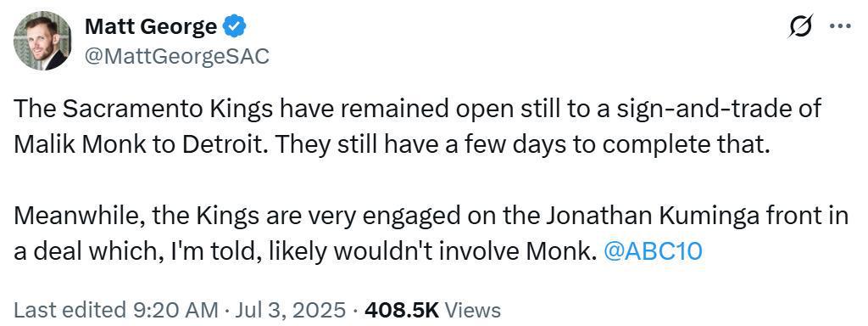Screen dimensions: 868x326
Task: Click the blue verified checkmark badge
Action: point(235,26)
